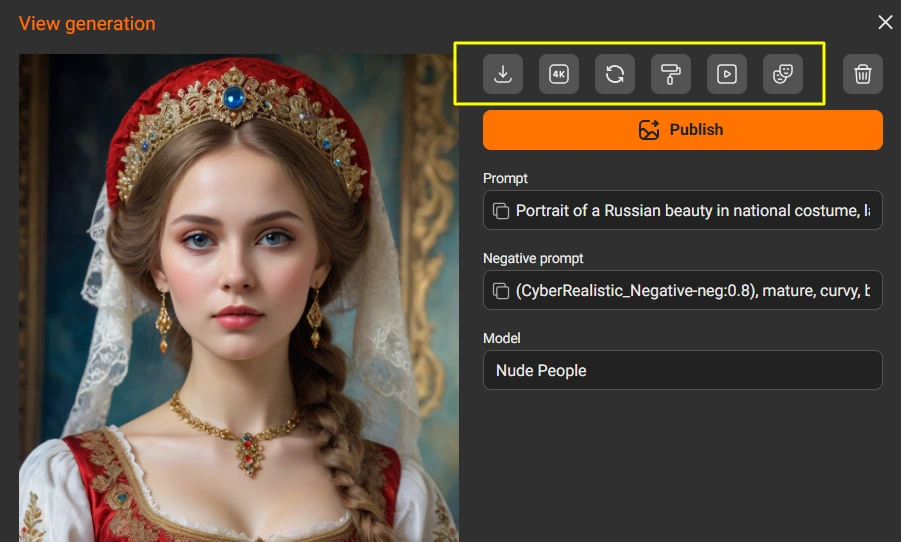Copy the Negative prompt with copy icon
Screen dimensions: 901x542
pyautogui.click(x=500, y=291)
